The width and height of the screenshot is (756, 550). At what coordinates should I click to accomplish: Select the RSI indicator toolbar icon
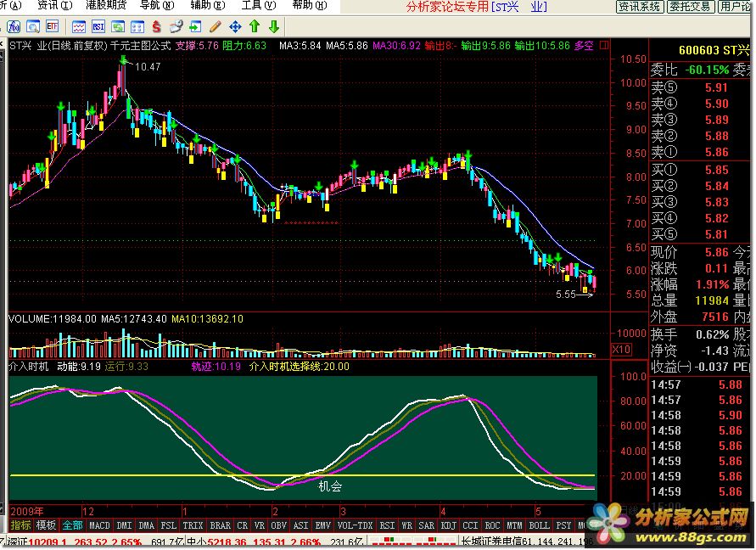click(98, 27)
